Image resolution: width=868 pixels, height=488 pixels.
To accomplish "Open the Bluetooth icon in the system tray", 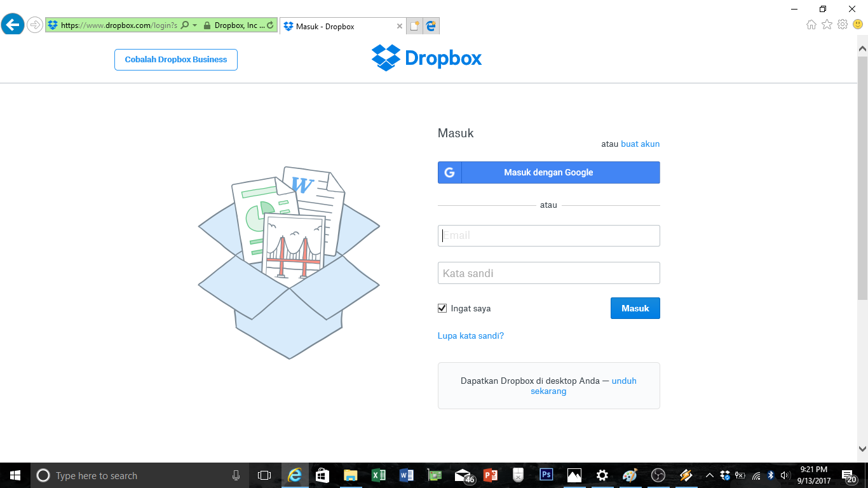I will pos(771,475).
